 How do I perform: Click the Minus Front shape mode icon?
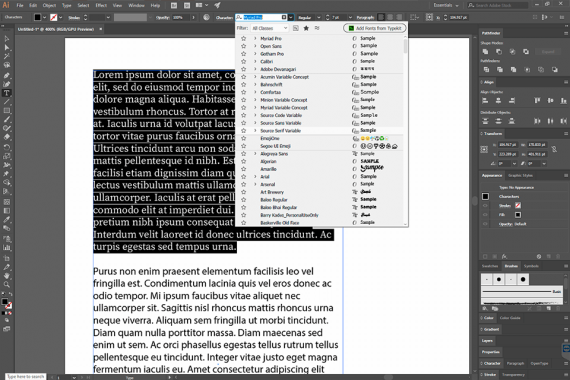click(x=499, y=52)
